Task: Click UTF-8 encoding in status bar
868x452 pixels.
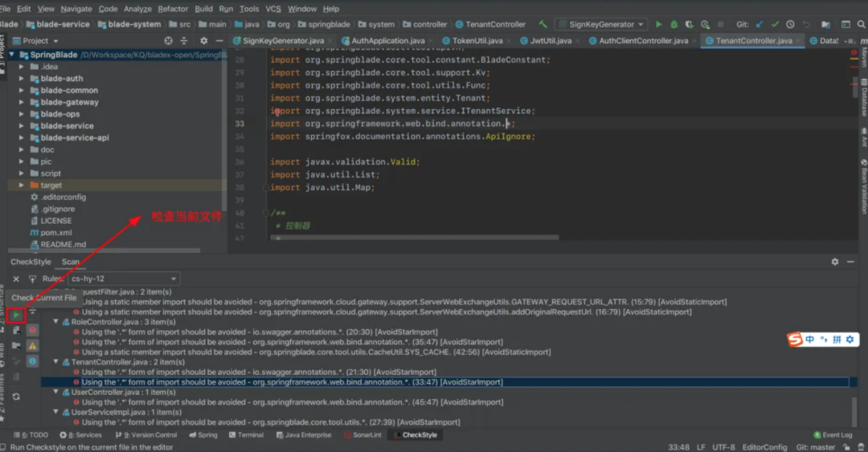Action: (x=723, y=447)
